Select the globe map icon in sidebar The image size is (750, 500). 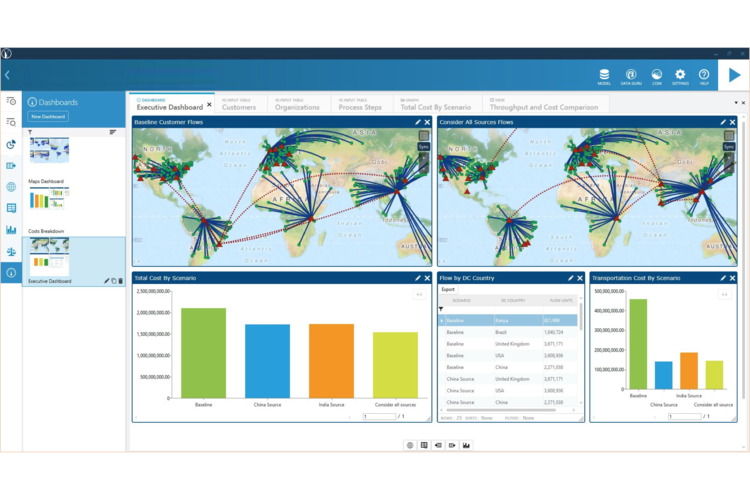(x=11, y=187)
